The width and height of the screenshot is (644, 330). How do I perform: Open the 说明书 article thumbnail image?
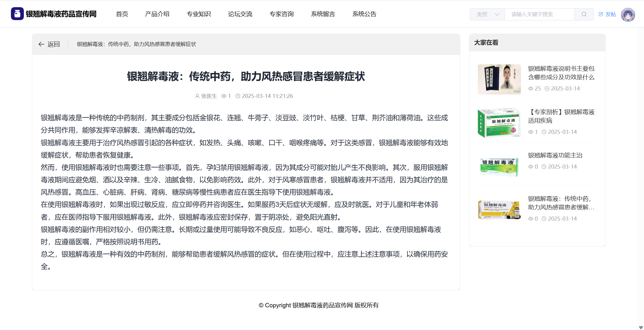point(499,79)
